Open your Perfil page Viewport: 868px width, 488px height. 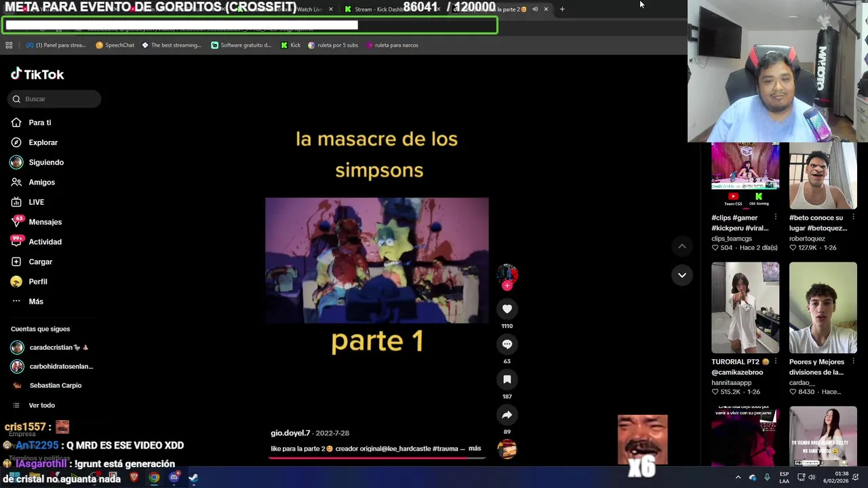(37, 281)
